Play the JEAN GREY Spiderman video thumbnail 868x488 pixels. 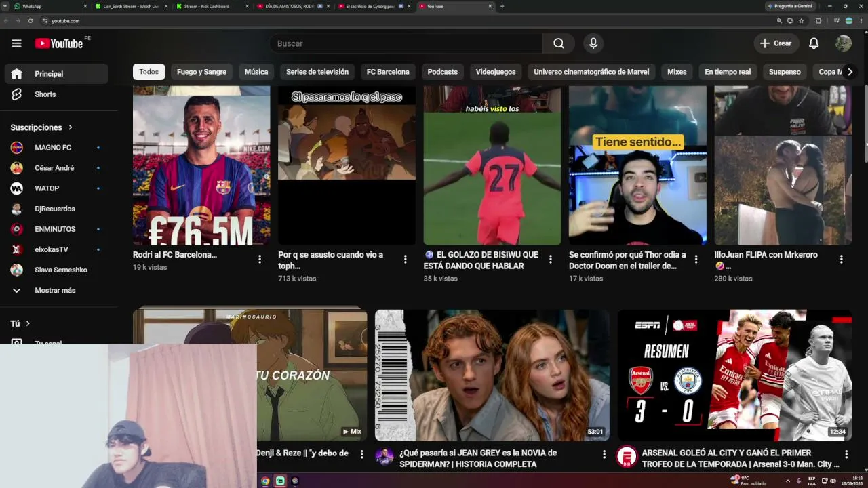point(492,375)
